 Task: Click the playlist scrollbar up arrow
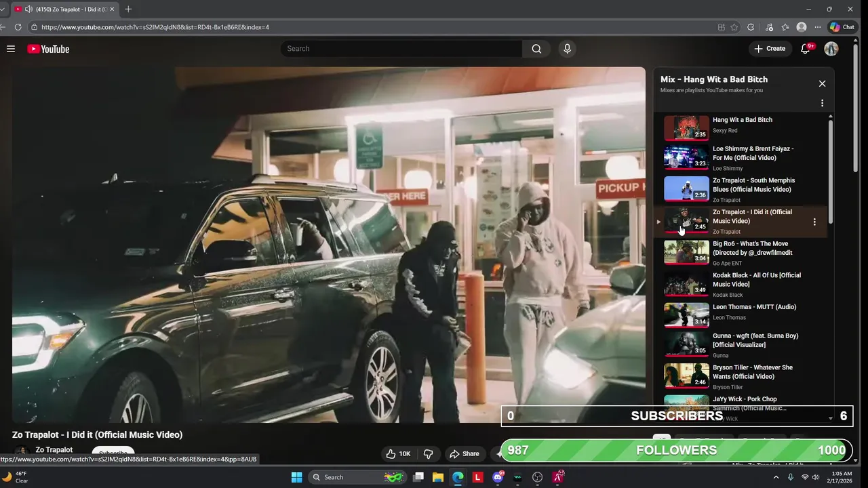tap(831, 117)
